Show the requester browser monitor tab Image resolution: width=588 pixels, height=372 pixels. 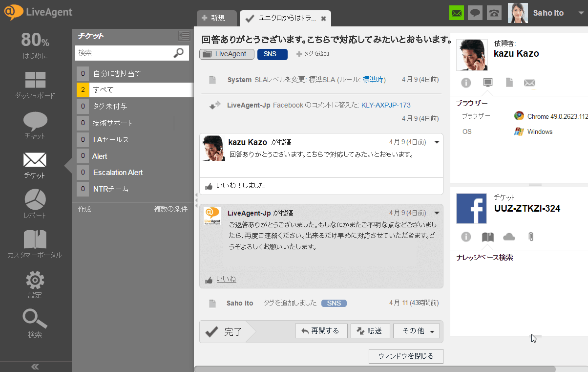[487, 83]
